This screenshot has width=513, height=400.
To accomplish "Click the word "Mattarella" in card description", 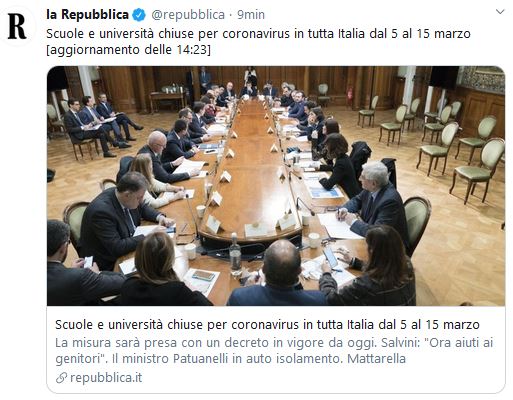I will click(x=376, y=359).
